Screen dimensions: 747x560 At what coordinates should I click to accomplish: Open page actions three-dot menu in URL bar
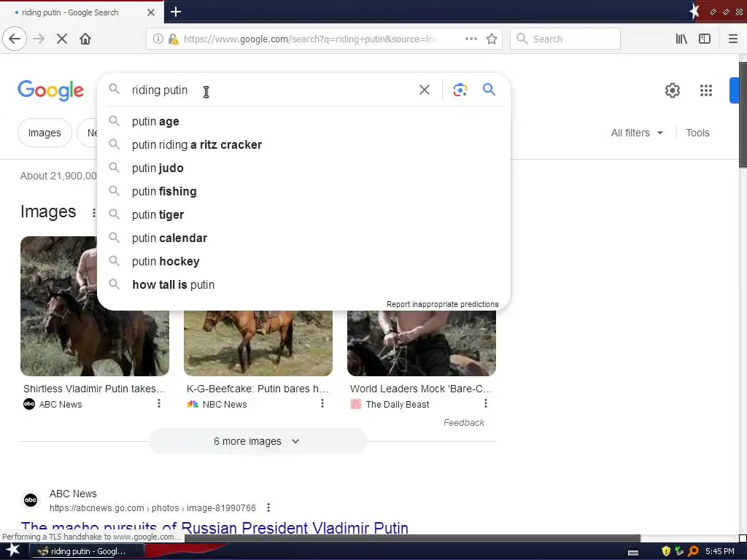coord(471,39)
